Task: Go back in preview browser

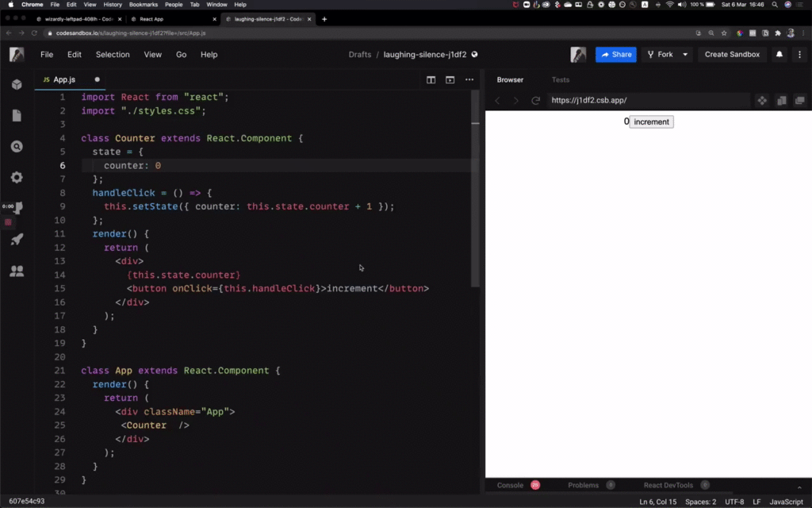Action: 498,101
